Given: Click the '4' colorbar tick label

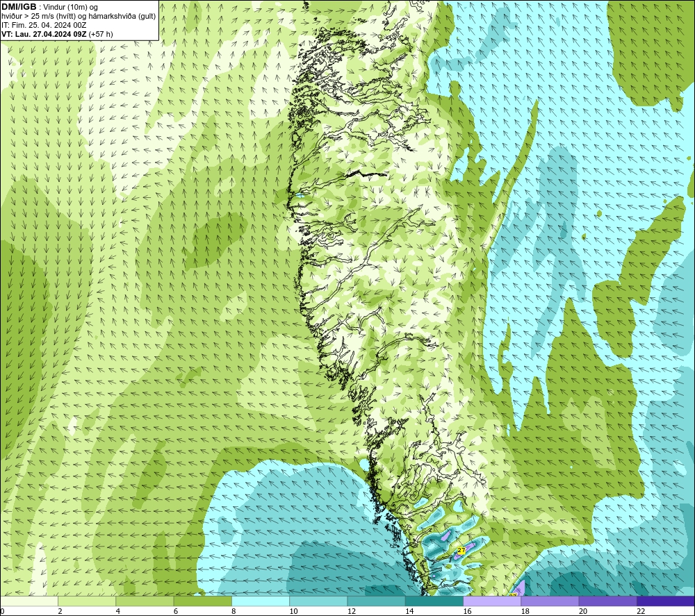Looking at the screenshot, I should click(118, 611).
